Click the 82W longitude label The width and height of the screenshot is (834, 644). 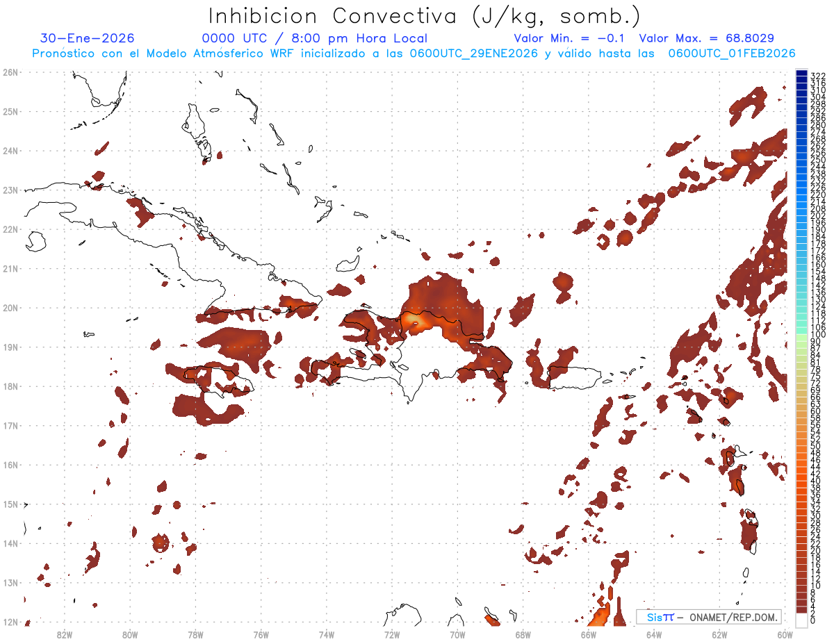pos(65,634)
